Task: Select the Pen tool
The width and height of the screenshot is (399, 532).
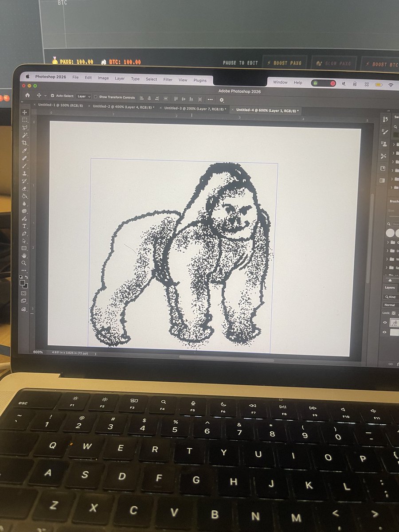Action: (24, 234)
